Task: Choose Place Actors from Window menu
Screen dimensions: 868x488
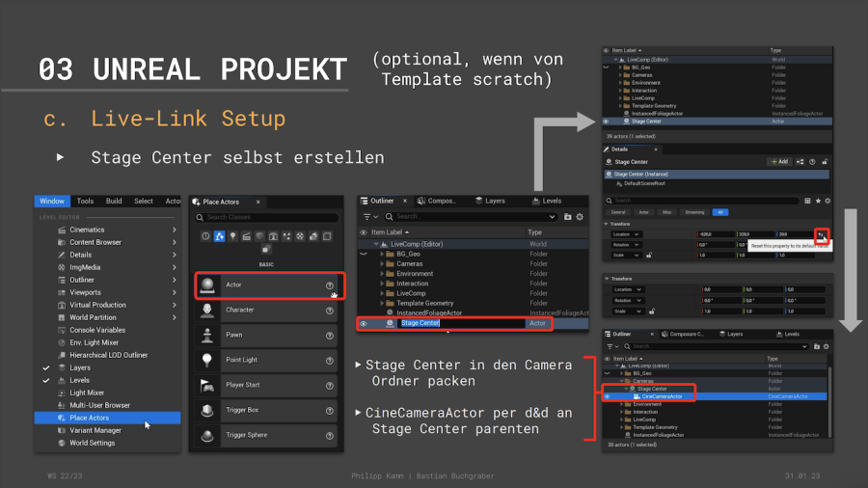Action: [x=89, y=418]
